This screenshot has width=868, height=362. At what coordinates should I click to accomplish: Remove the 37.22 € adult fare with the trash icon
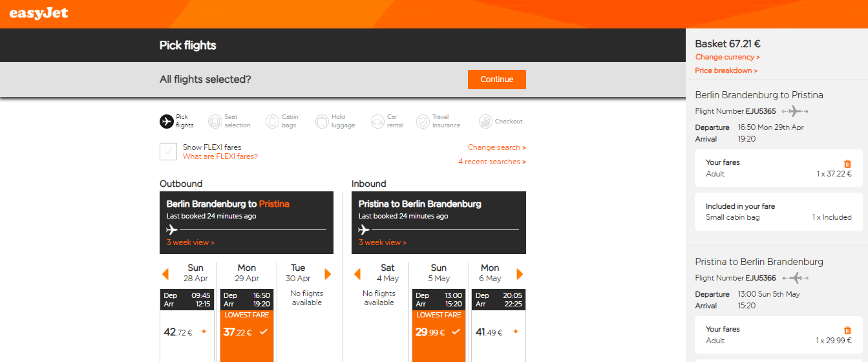coord(847,164)
